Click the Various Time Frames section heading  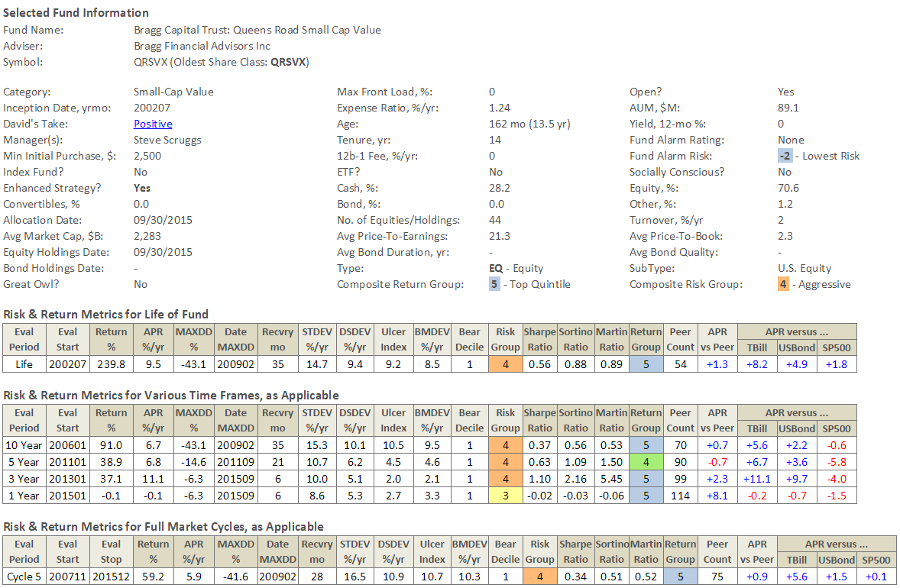coord(171,396)
